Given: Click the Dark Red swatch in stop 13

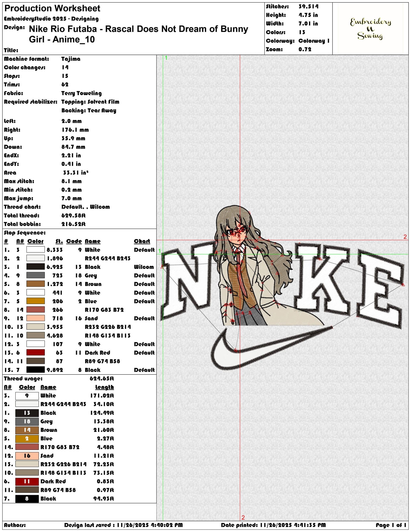Looking at the screenshot, I should click(36, 352).
